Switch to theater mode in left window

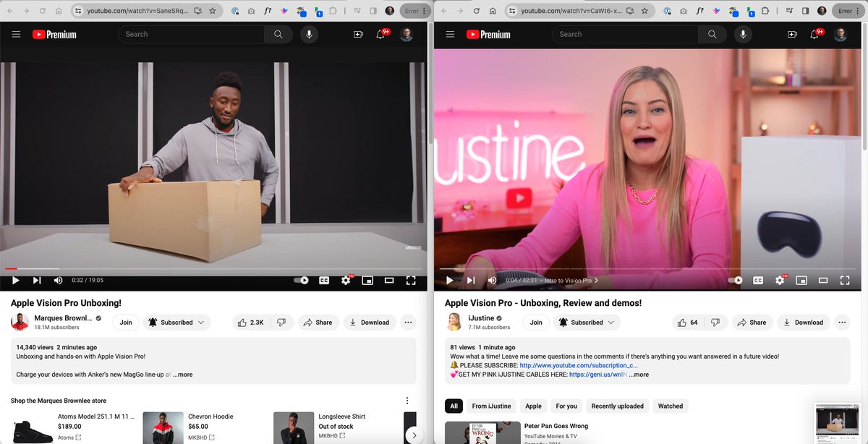pyautogui.click(x=389, y=281)
